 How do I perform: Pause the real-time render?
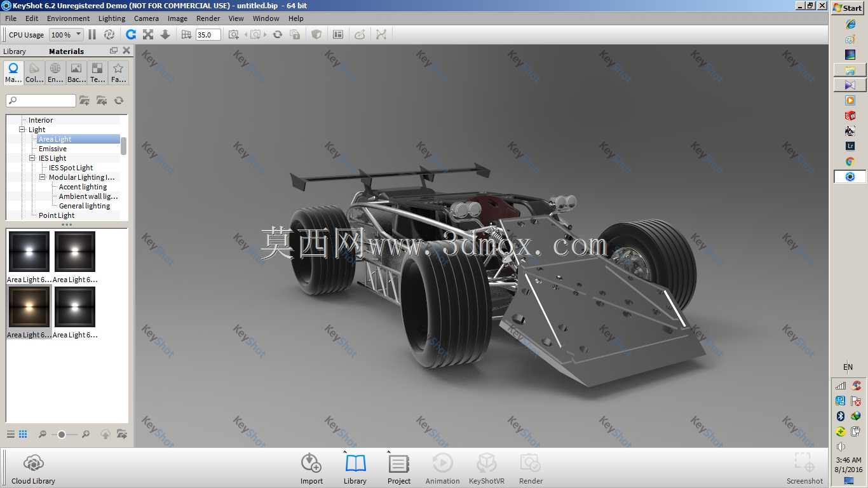(x=92, y=34)
